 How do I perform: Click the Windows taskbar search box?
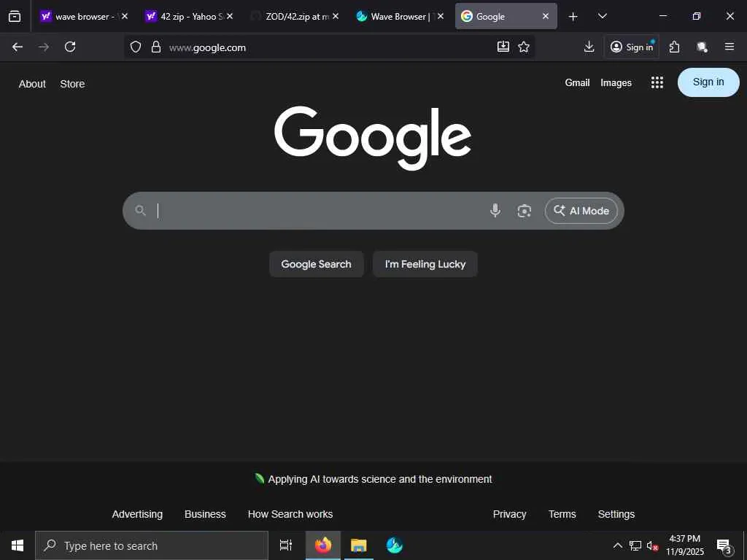152,545
